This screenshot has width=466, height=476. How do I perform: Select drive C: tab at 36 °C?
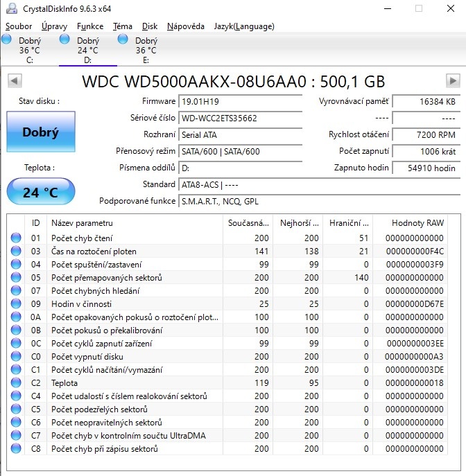(x=29, y=50)
